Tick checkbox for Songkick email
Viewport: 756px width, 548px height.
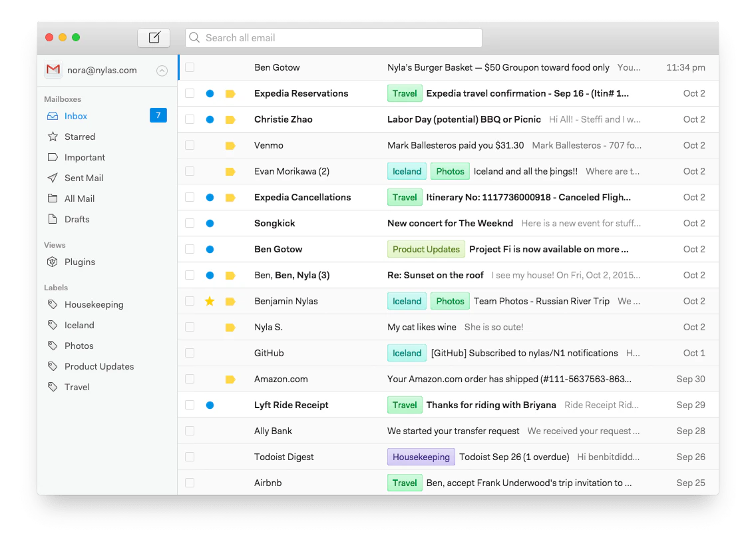(190, 223)
